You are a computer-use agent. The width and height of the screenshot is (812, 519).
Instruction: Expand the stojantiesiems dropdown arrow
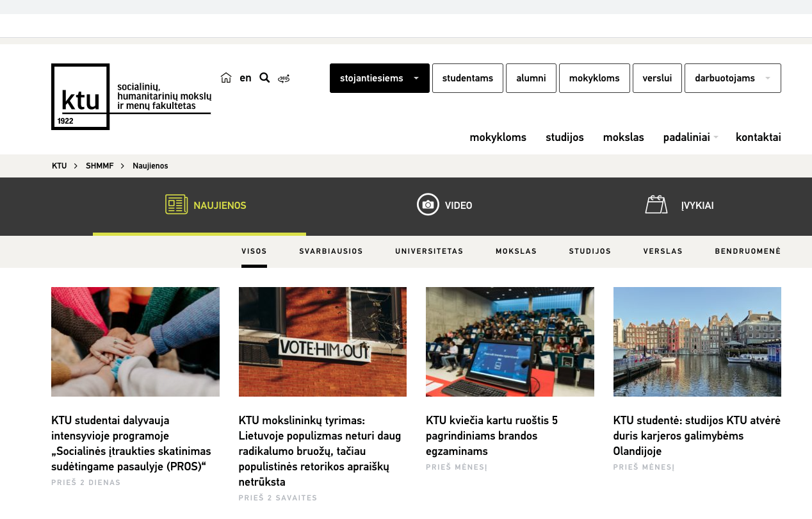(416, 78)
